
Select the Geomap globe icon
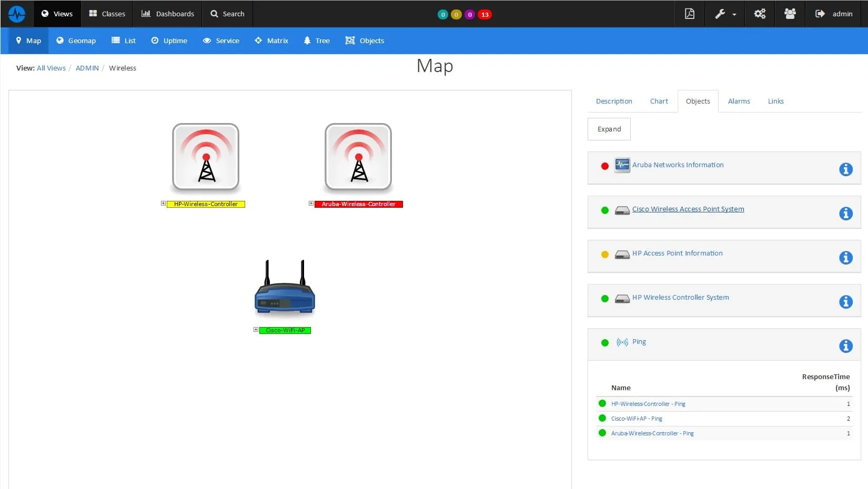click(x=60, y=40)
